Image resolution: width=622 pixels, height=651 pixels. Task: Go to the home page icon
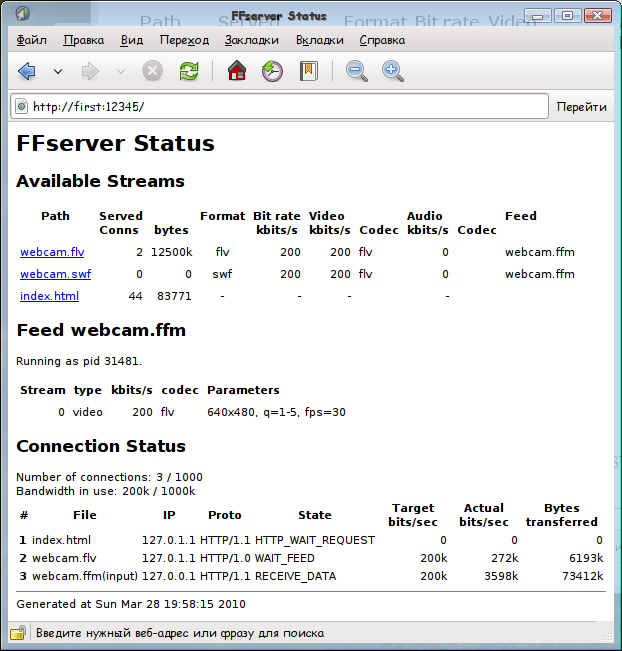(x=237, y=71)
